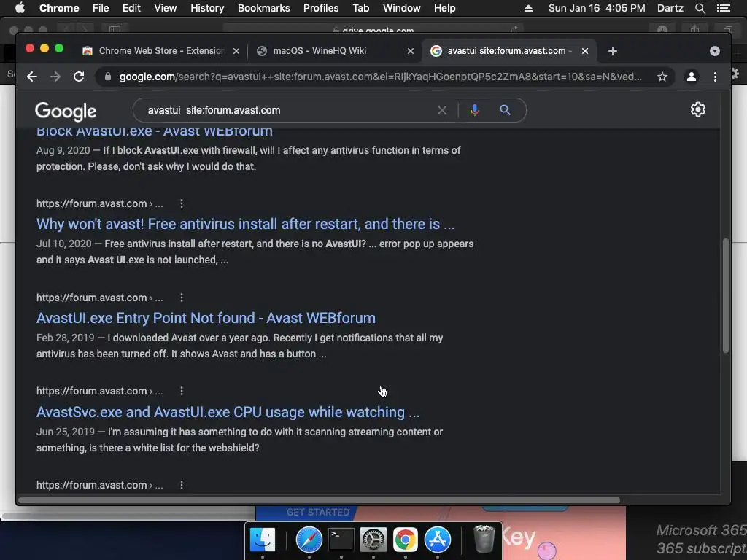Open a new tab with the plus button
747x560 pixels.
613,51
